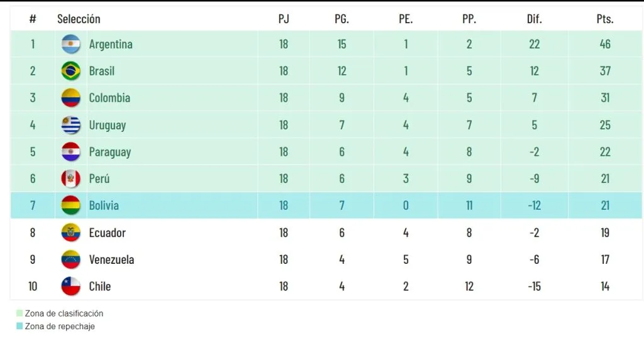This screenshot has width=644, height=338.
Task: Click the Perú flag icon
Action: pos(71,178)
